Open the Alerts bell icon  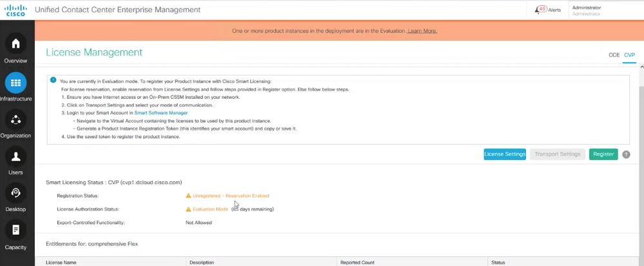coord(538,10)
